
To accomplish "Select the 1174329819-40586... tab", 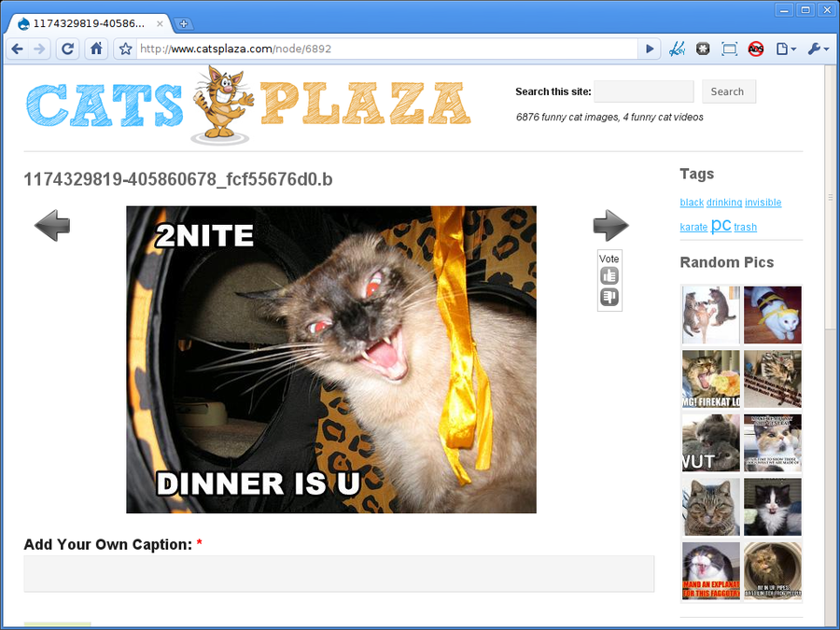I will click(x=89, y=23).
